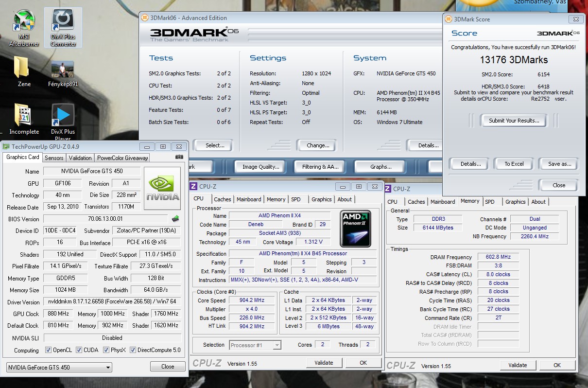
Task: Click CAS# Latency value 8.0 clocks
Action: [498, 275]
